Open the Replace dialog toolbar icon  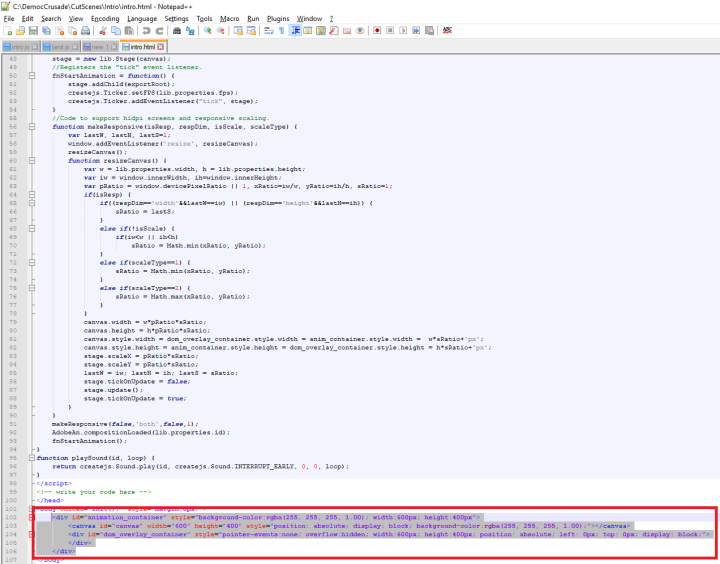(190, 31)
